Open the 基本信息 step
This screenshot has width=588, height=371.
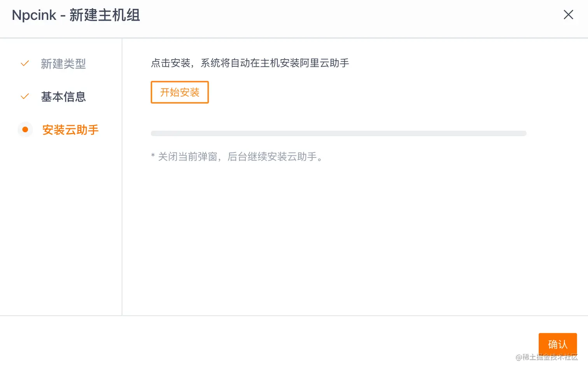tap(63, 97)
